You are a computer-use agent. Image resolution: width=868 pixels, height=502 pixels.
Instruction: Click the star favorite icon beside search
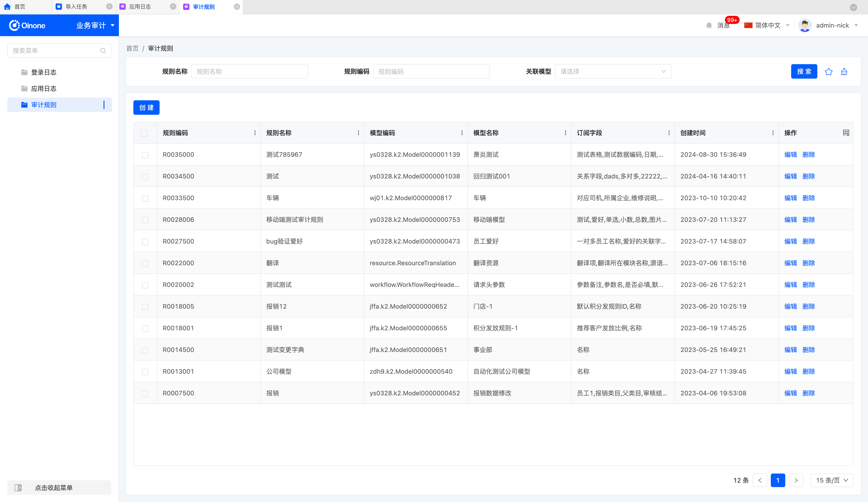[829, 71]
